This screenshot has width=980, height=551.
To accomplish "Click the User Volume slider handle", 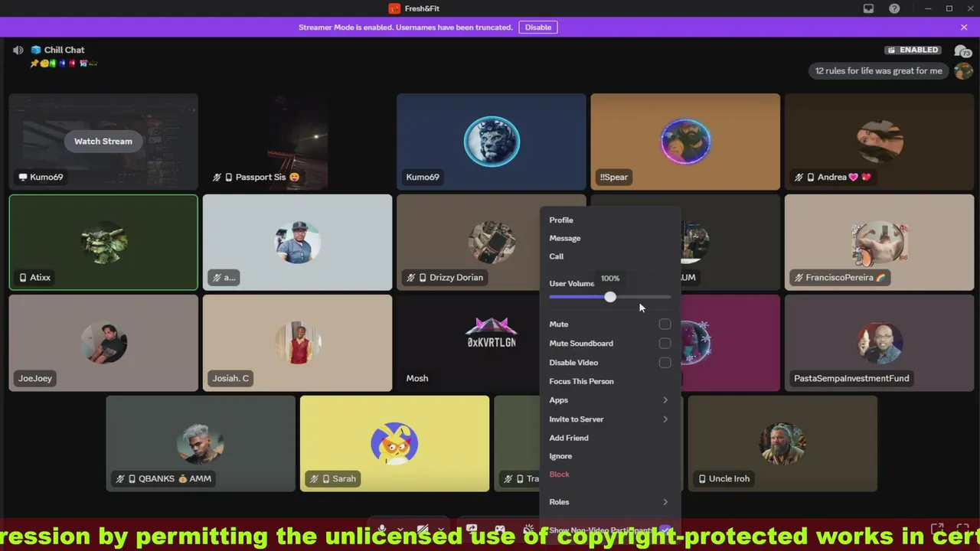I will tap(610, 297).
